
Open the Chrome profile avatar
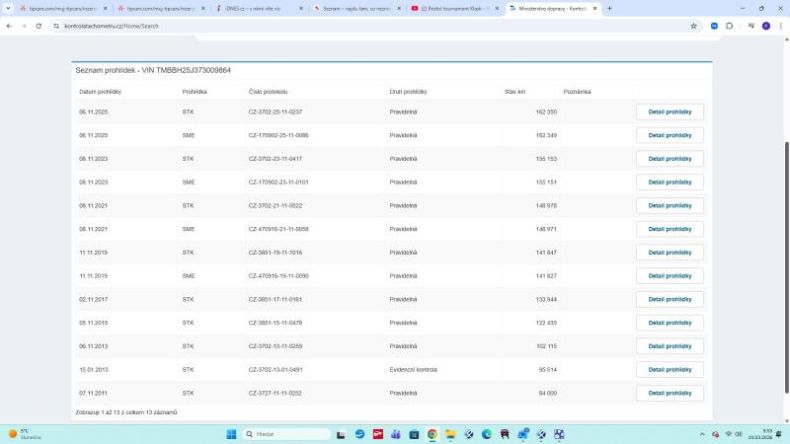coord(766,26)
